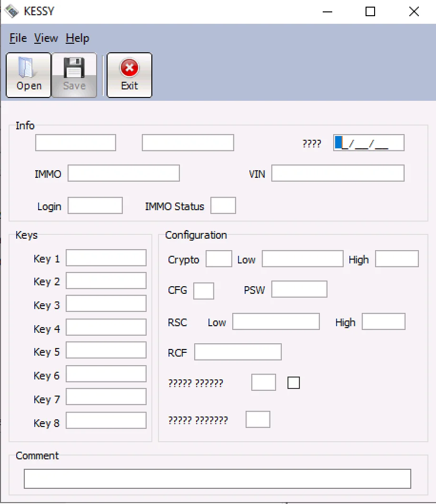Click the Key 1 text field
This screenshot has width=436, height=504.
pyautogui.click(x=106, y=258)
